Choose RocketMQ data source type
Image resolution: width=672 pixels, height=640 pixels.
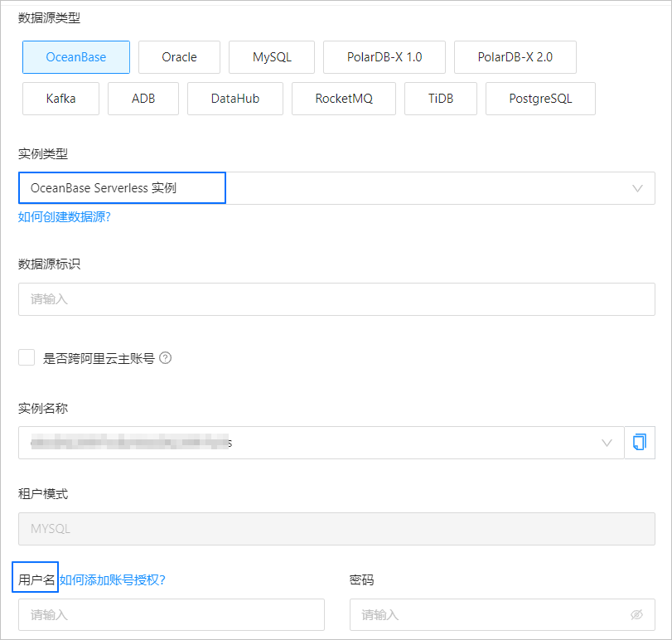(x=344, y=99)
